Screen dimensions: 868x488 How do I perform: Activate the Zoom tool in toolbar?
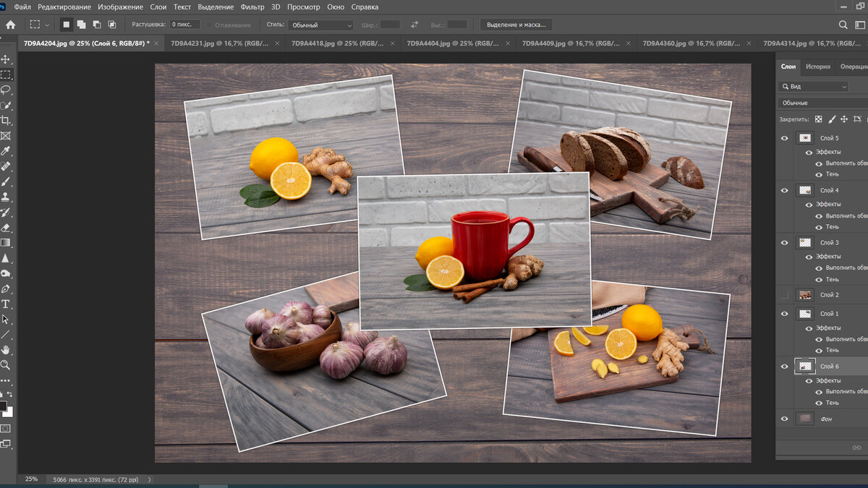[x=6, y=365]
